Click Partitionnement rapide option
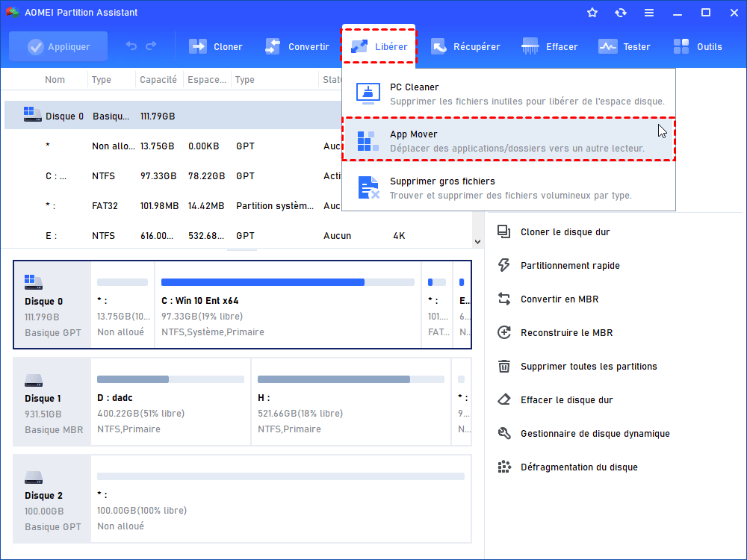The width and height of the screenshot is (747, 560). pyautogui.click(x=570, y=266)
